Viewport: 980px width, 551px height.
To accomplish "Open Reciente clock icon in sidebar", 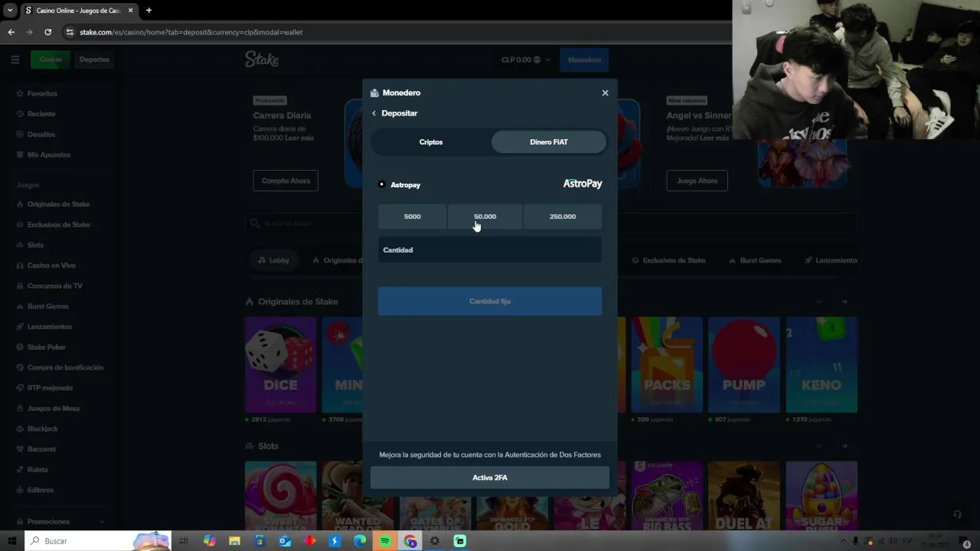I will [20, 114].
